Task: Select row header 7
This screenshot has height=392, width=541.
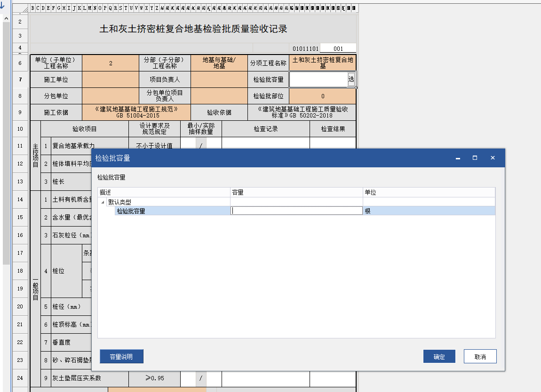Action: click(x=20, y=79)
